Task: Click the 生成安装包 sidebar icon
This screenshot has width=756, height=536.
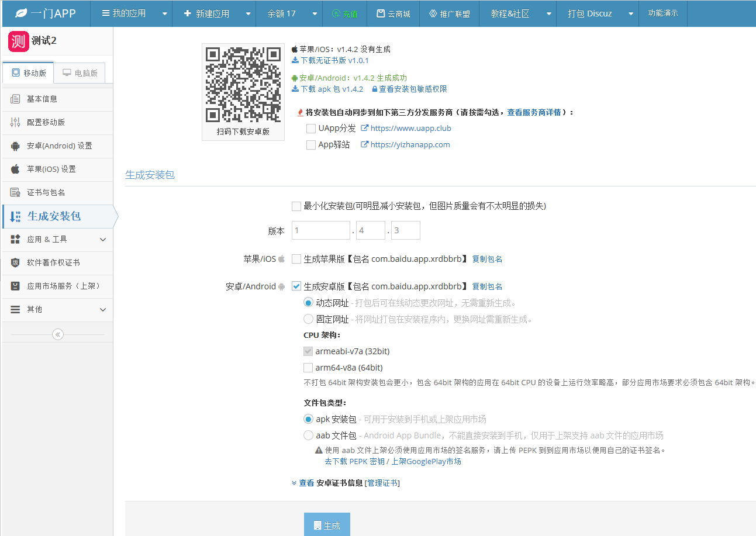Action: tap(16, 216)
